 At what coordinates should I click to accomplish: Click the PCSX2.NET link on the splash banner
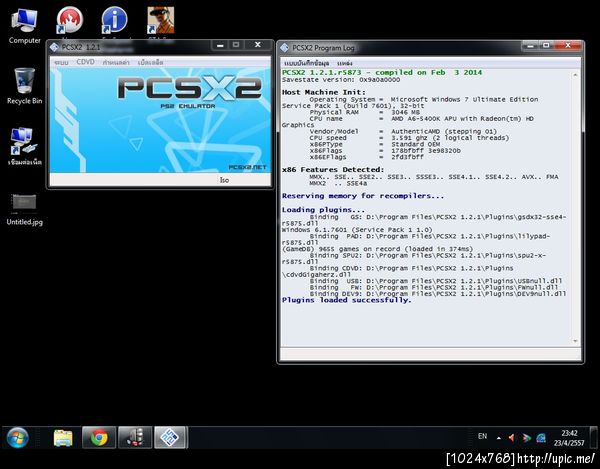[x=247, y=167]
